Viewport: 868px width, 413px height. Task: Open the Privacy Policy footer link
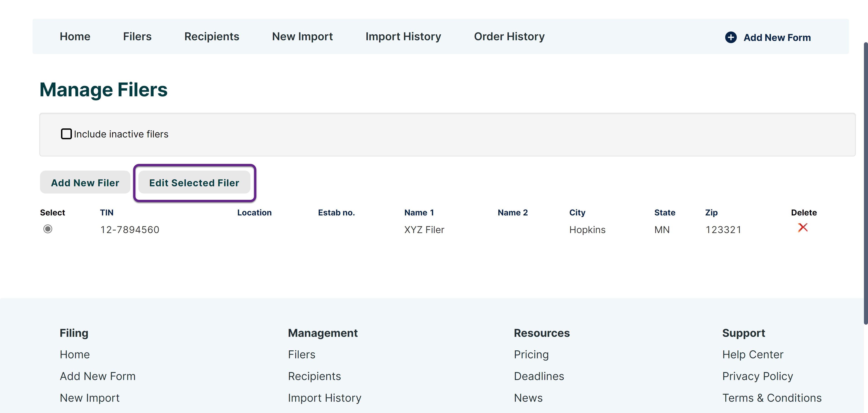click(757, 376)
